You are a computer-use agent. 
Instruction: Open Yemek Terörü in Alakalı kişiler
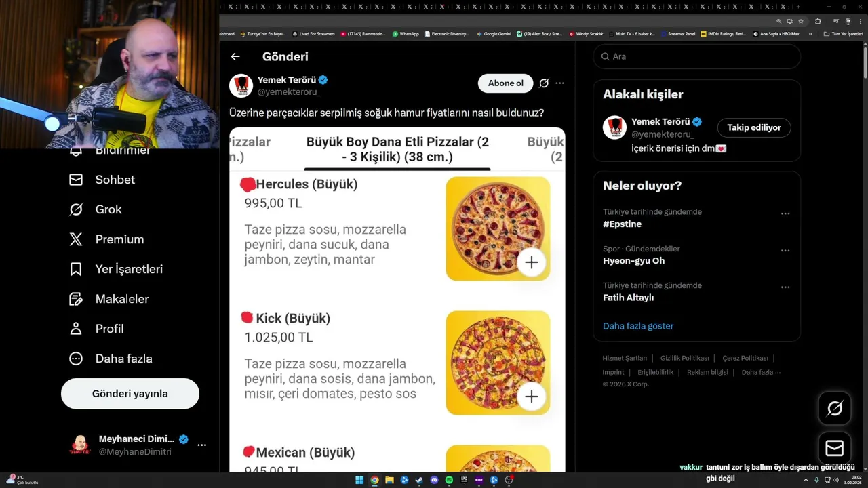click(x=661, y=122)
